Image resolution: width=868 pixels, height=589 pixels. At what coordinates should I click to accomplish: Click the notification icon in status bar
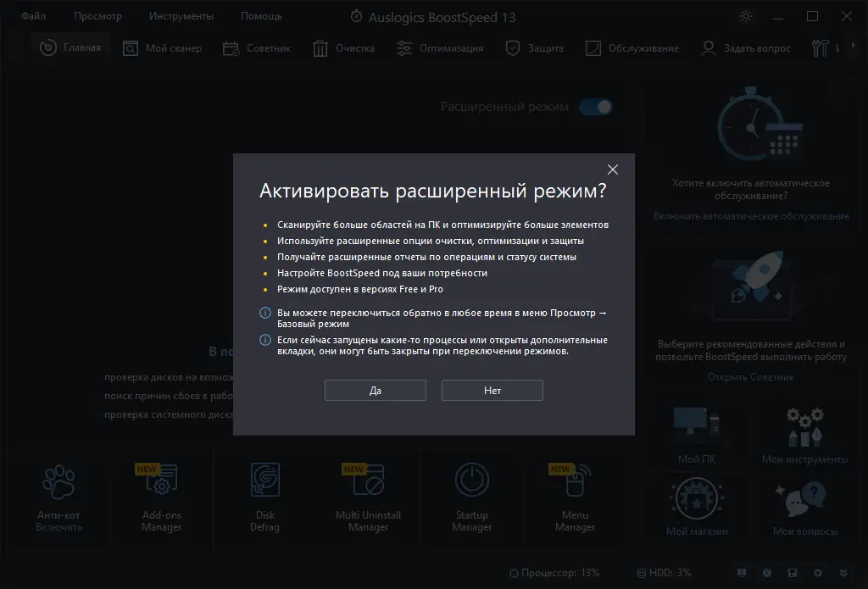[x=741, y=573]
